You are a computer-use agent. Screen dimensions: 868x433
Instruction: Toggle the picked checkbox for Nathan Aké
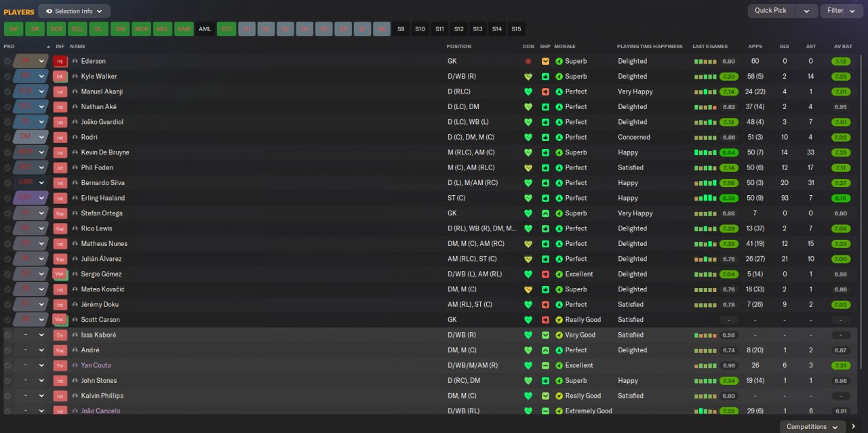coord(7,107)
